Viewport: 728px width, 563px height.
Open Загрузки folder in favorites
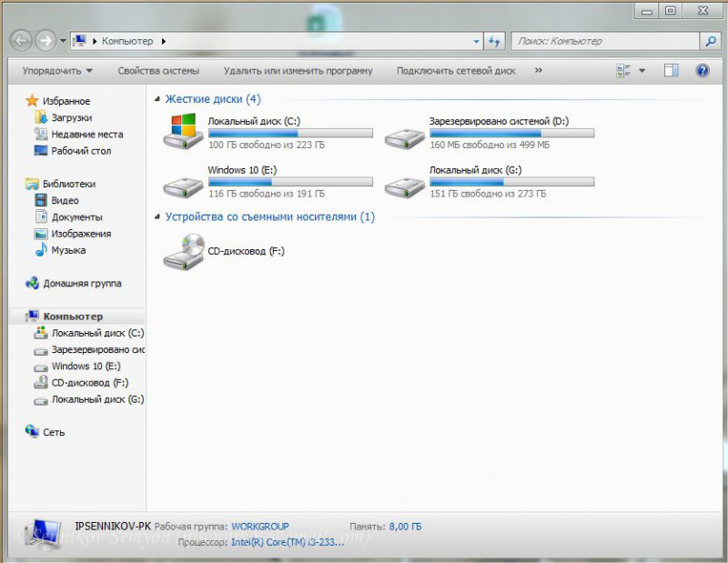tap(71, 117)
